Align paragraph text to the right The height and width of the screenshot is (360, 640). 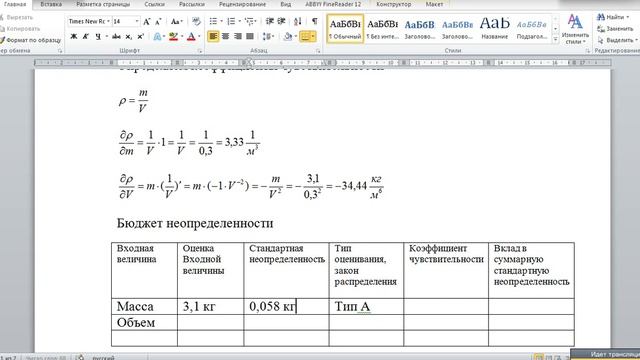click(x=238, y=37)
